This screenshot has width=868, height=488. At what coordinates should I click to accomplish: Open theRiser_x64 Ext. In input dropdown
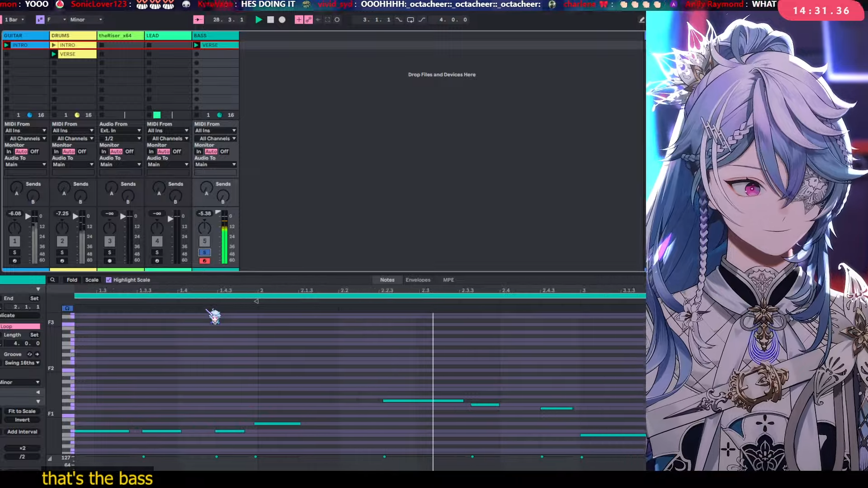point(121,131)
